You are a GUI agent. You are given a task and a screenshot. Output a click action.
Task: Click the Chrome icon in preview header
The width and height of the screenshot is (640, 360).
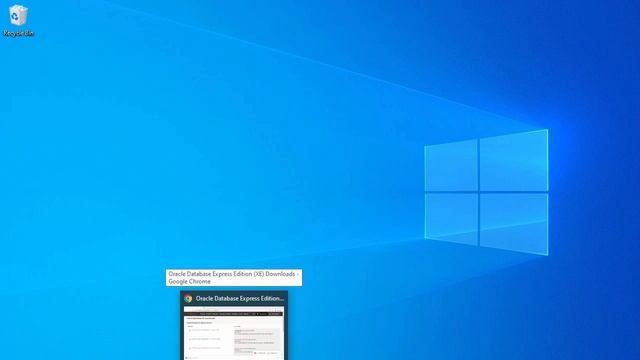(x=188, y=298)
